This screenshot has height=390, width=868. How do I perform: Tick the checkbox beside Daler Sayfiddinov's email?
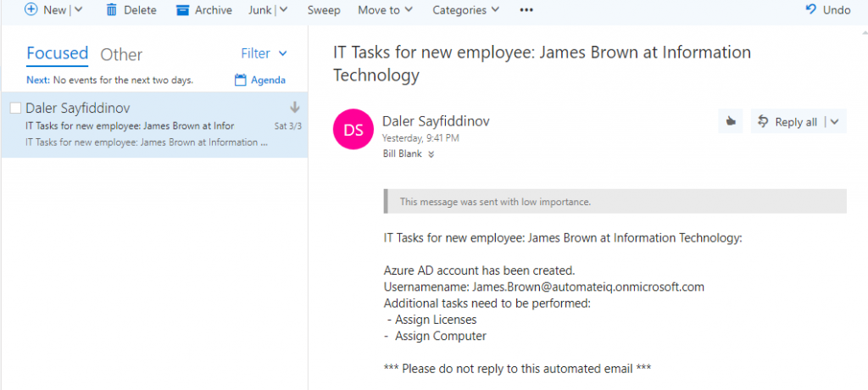tap(15, 108)
